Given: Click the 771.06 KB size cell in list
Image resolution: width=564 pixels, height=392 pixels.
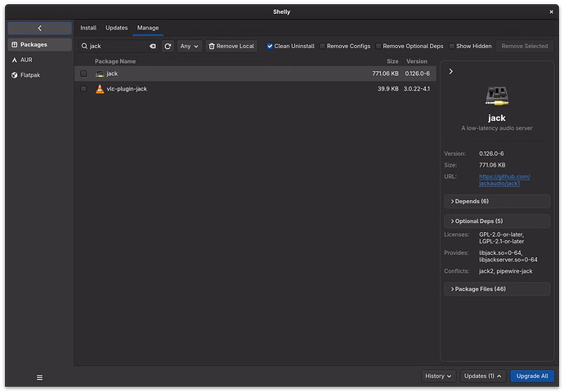Looking at the screenshot, I should click(x=385, y=73).
